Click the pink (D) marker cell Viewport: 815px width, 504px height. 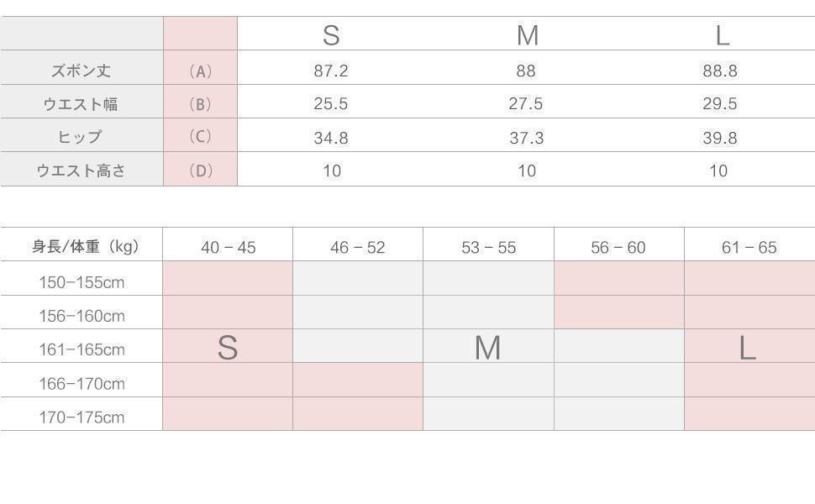[200, 169]
